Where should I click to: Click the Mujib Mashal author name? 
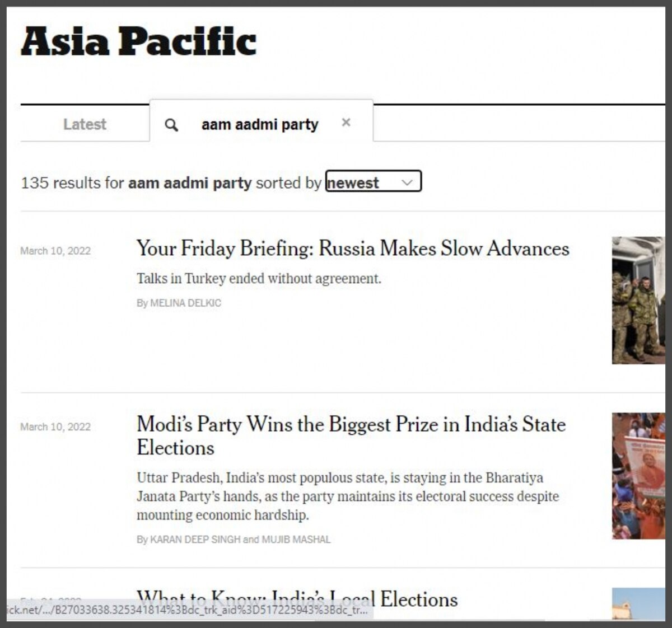tap(296, 540)
